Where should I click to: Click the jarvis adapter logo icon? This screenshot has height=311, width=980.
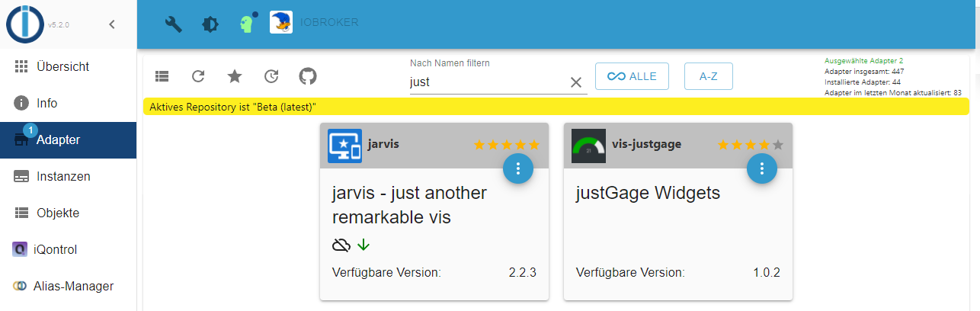(344, 146)
